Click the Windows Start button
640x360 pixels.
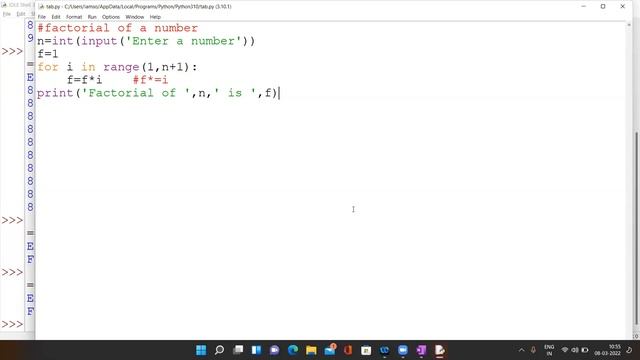point(201,350)
